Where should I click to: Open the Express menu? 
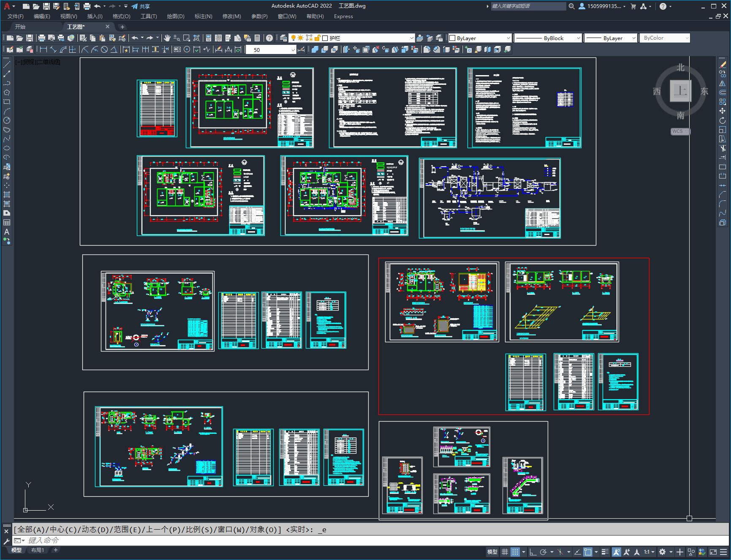[x=343, y=16]
